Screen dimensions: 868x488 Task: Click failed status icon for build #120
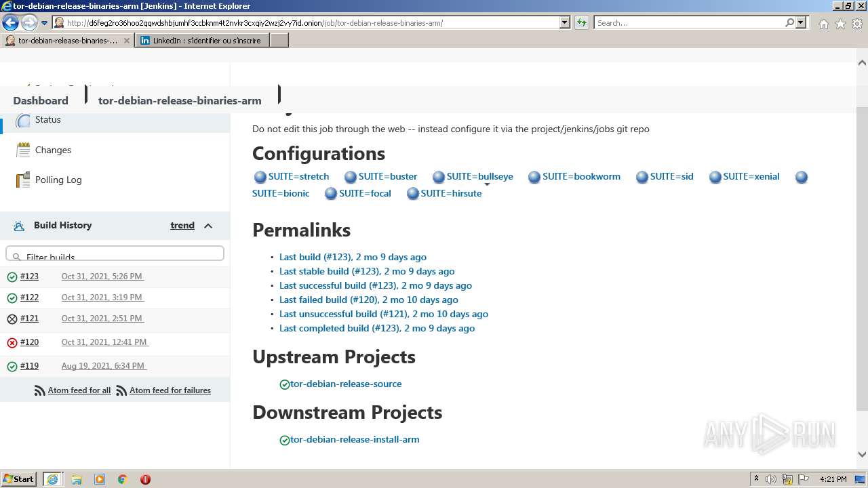(x=12, y=342)
